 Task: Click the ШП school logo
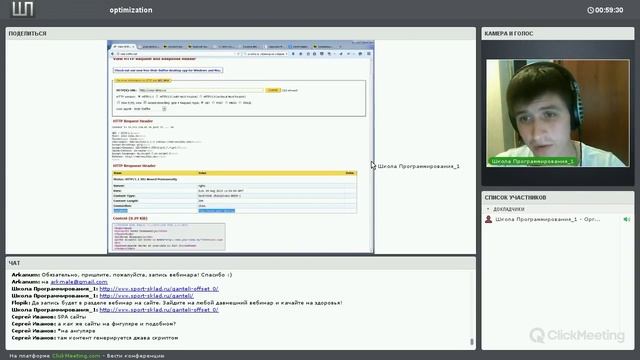[x=22, y=9]
